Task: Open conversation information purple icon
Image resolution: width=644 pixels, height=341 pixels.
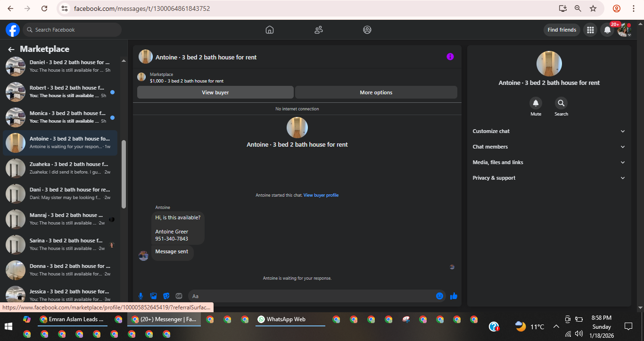Action: pyautogui.click(x=450, y=57)
